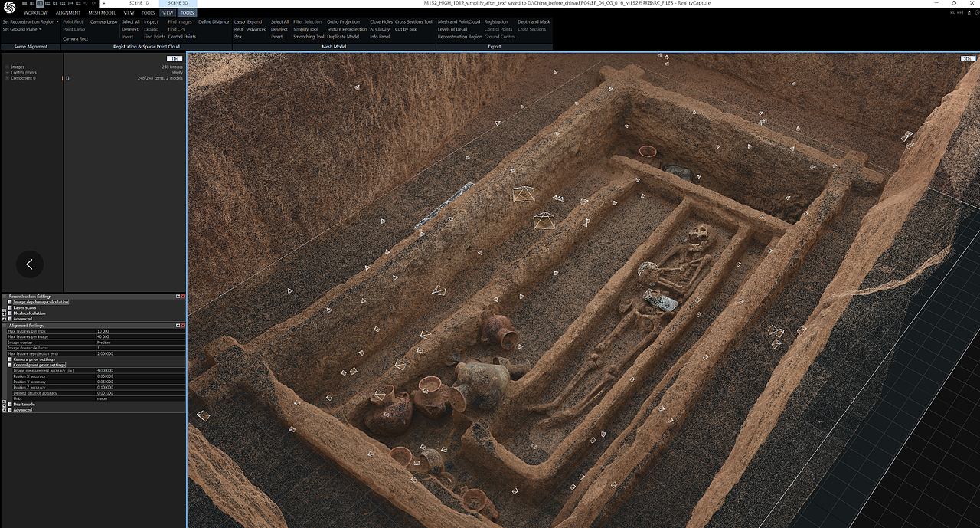Viewport: 980px width, 528px height.
Task: Open the MESH MODEL ribbon tab
Action: [x=102, y=13]
